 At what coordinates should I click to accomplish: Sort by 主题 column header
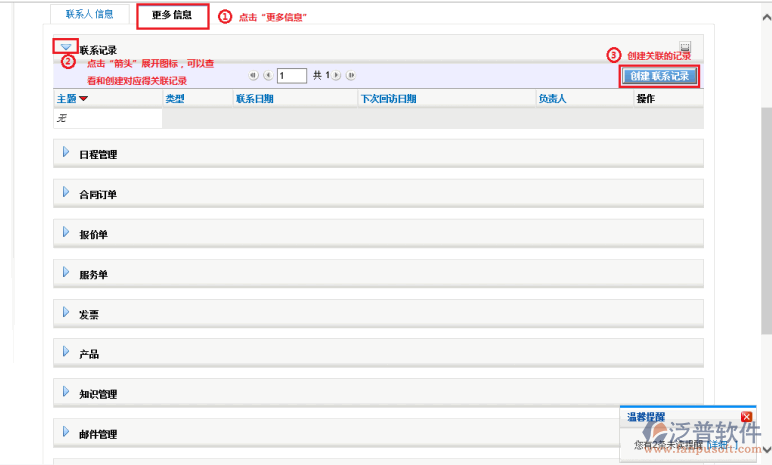pos(66,99)
